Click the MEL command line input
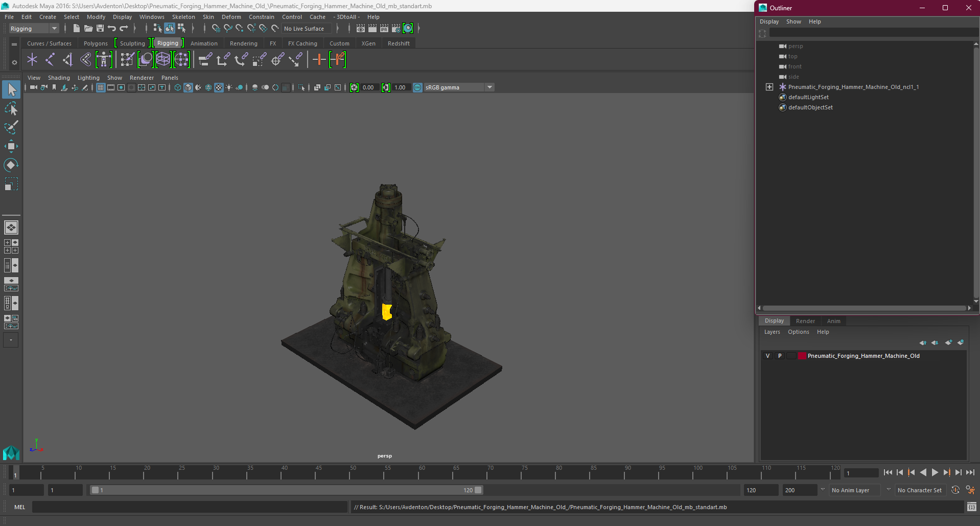 (x=190, y=507)
